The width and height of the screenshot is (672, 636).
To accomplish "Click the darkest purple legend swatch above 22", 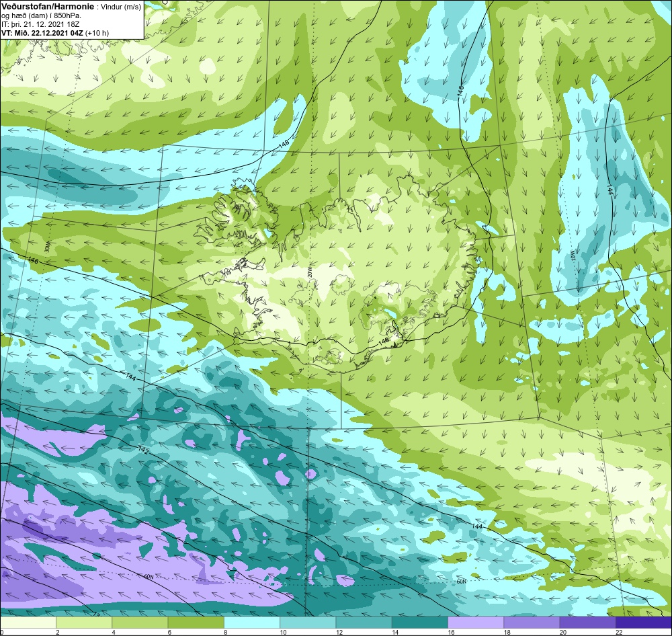I will coord(644,623).
